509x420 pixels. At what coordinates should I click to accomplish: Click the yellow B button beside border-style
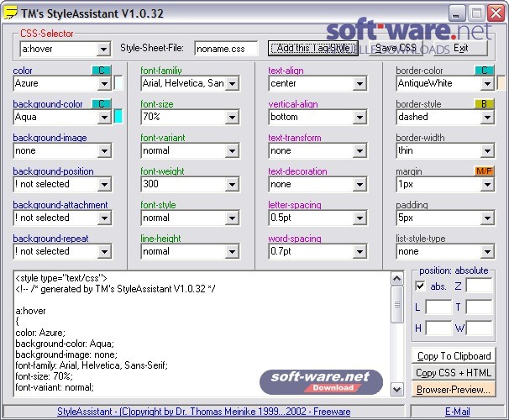[x=485, y=104]
